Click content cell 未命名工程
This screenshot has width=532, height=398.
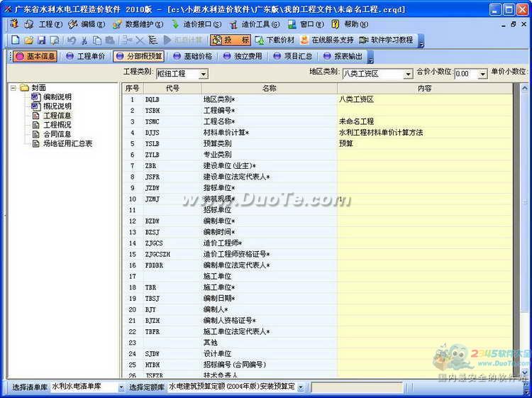tap(425, 121)
